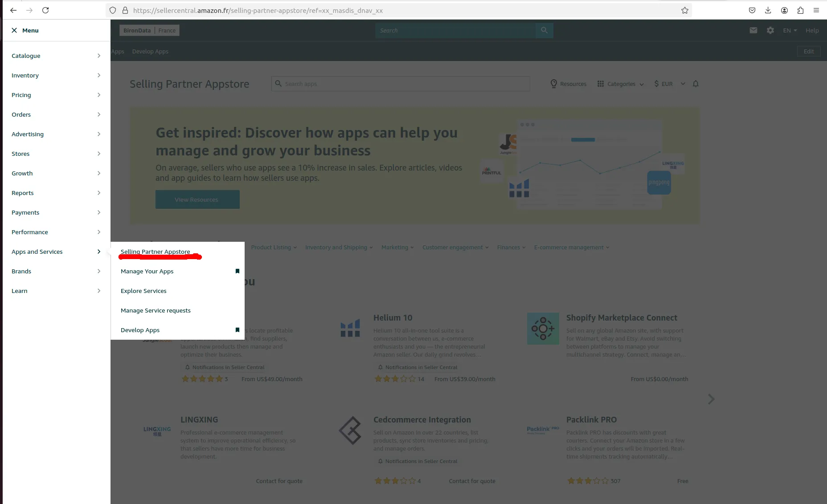Toggle bookmark flag for Manage Your Apps
Screen dimensions: 827x504
coord(237,271)
